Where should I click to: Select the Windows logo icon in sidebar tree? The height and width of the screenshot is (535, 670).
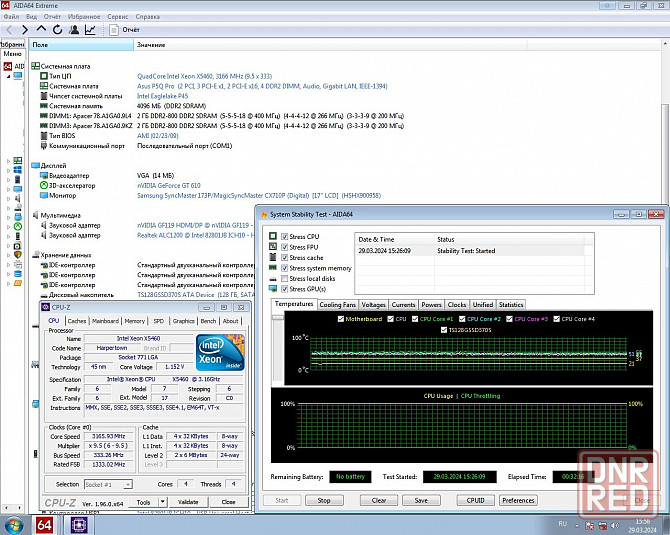18,170
